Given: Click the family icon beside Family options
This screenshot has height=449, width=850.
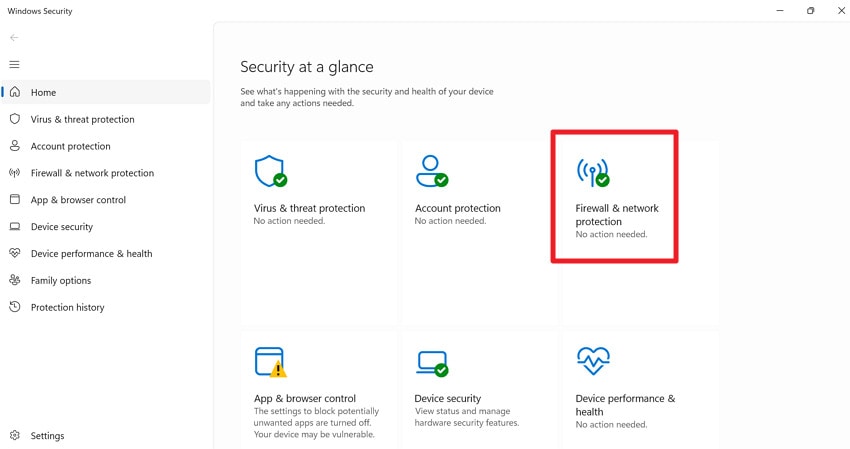Looking at the screenshot, I should tap(15, 280).
